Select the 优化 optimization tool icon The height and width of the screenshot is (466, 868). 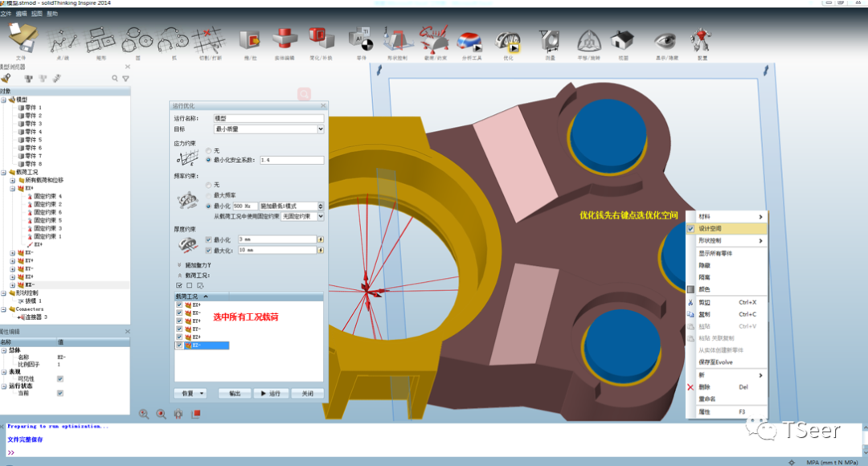(506, 39)
